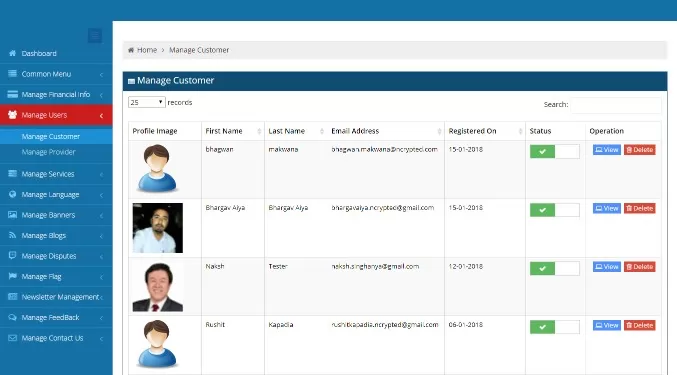677x375 pixels.
Task: Delete customer Bhargav Alya
Action: (639, 208)
